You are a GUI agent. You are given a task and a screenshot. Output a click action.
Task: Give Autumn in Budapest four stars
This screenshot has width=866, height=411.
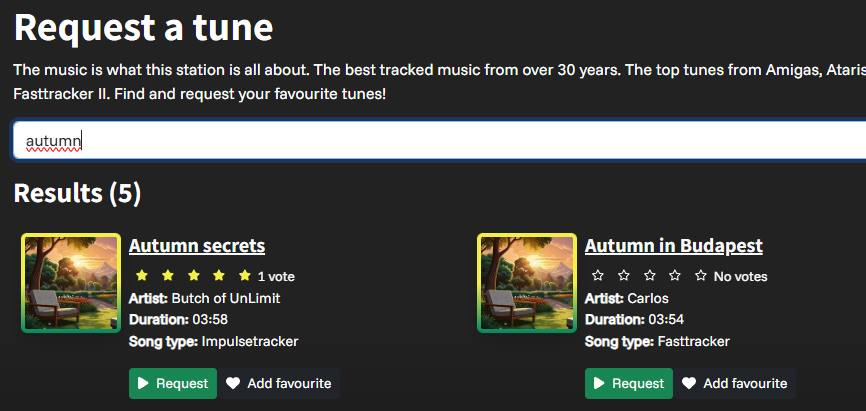coord(675,275)
